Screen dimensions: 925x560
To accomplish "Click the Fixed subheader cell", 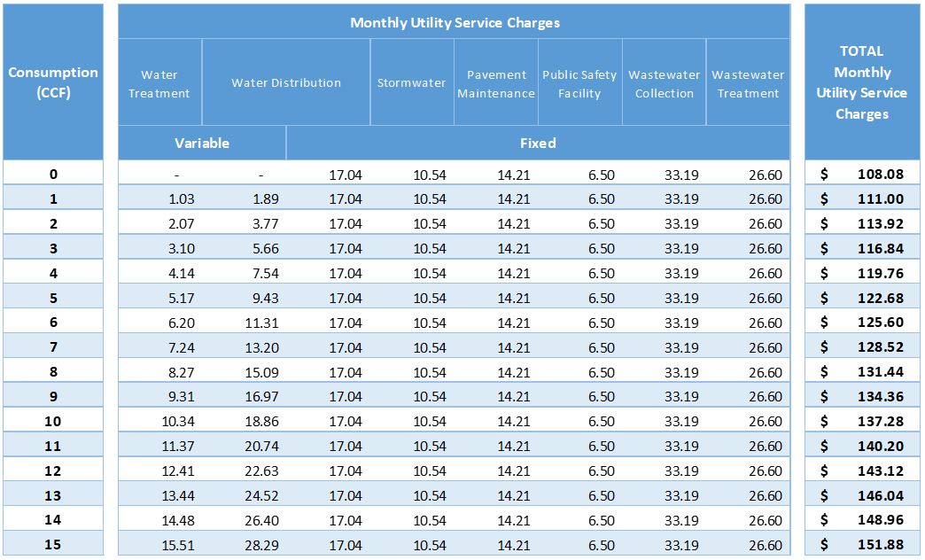I will click(x=538, y=143).
